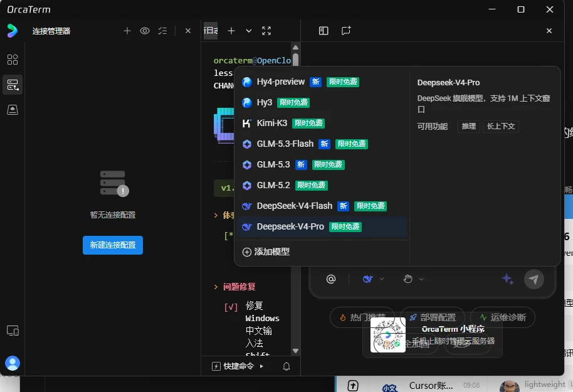Open the jump host icon in sidebar
The height and width of the screenshot is (392, 573).
(13, 110)
